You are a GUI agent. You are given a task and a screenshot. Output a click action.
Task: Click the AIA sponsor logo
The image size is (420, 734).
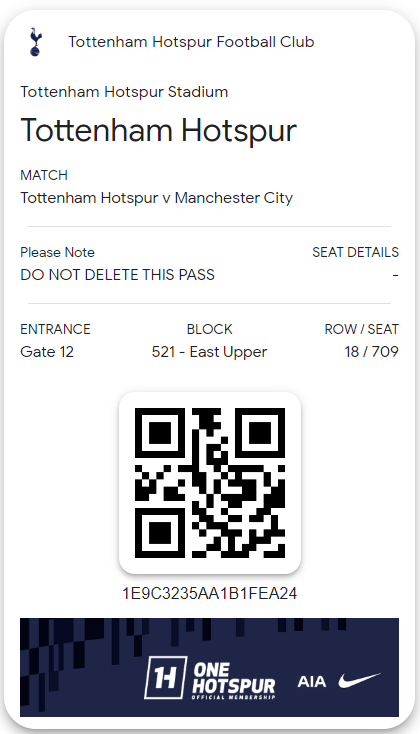[x=312, y=681]
